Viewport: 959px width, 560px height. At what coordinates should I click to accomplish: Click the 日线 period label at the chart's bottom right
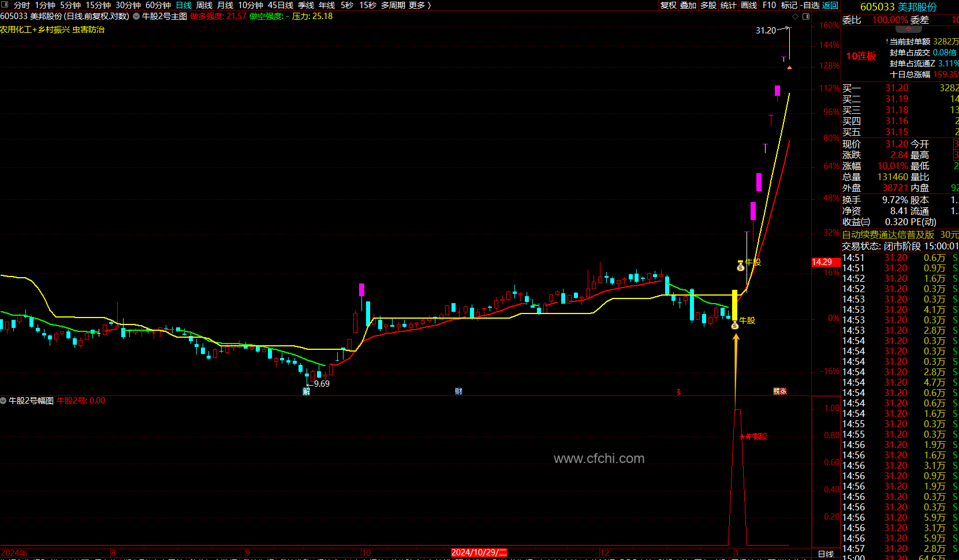coord(826,554)
